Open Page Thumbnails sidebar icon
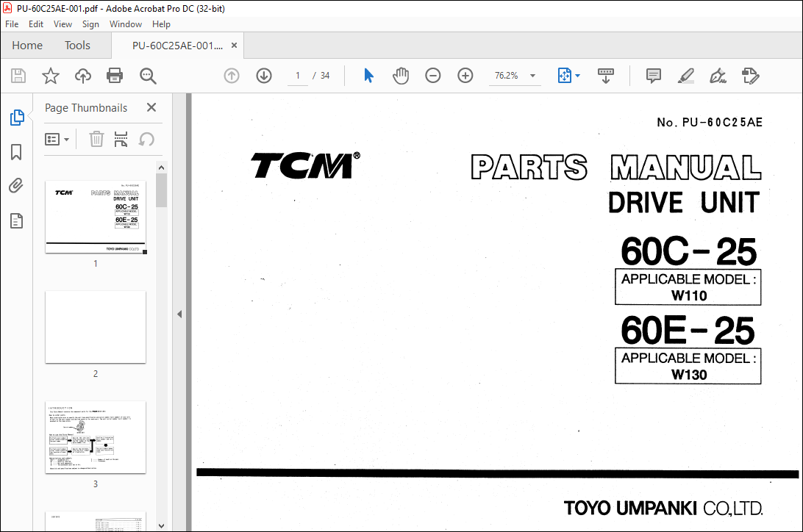The image size is (803, 532). 16,117
